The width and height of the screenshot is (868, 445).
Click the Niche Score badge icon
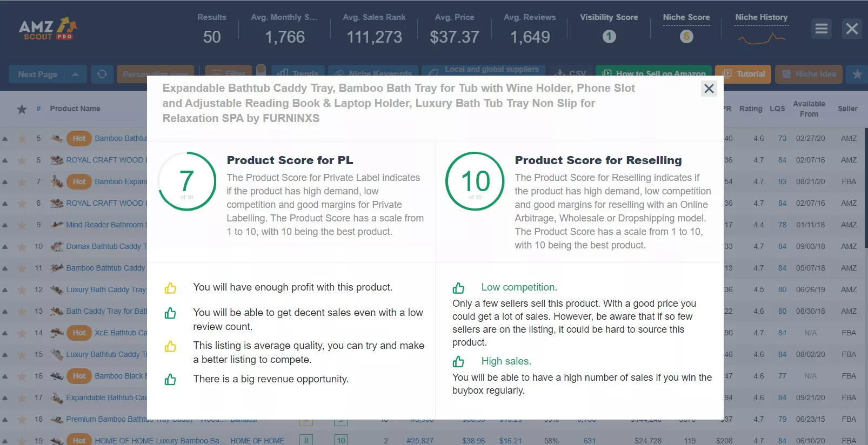point(686,37)
